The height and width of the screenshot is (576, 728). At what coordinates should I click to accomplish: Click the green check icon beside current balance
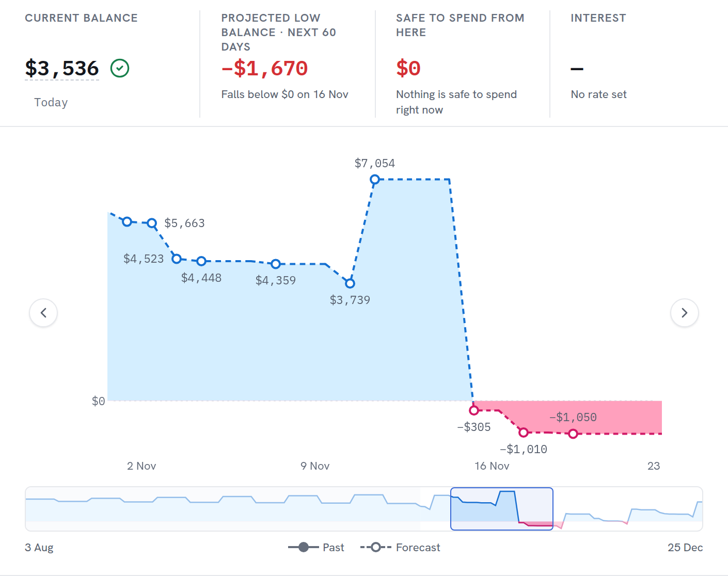(120, 68)
